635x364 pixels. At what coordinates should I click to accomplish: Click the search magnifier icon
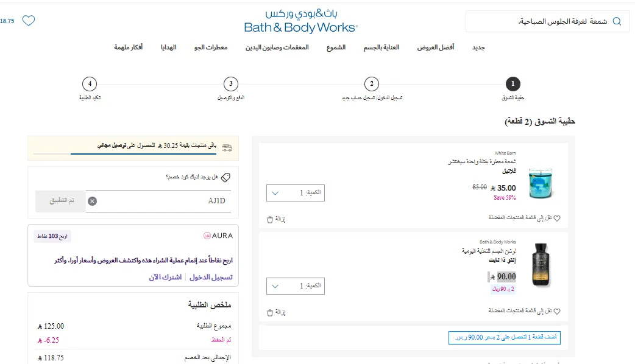617,21
